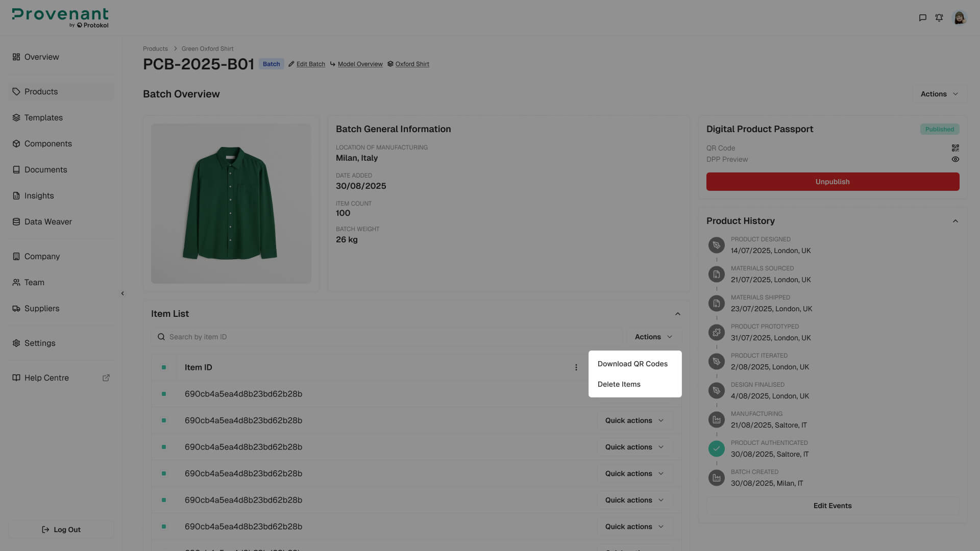Toggle checkbox of fourth item row

point(164,473)
